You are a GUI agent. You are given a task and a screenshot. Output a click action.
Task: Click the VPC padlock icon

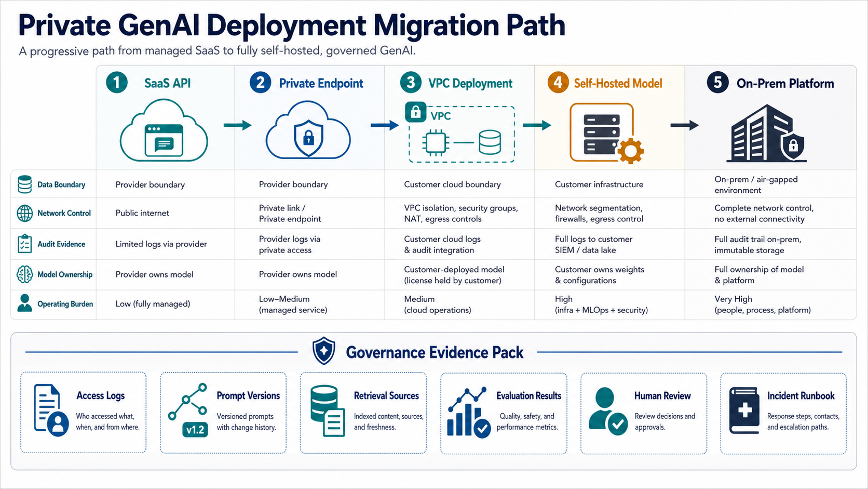tap(415, 112)
